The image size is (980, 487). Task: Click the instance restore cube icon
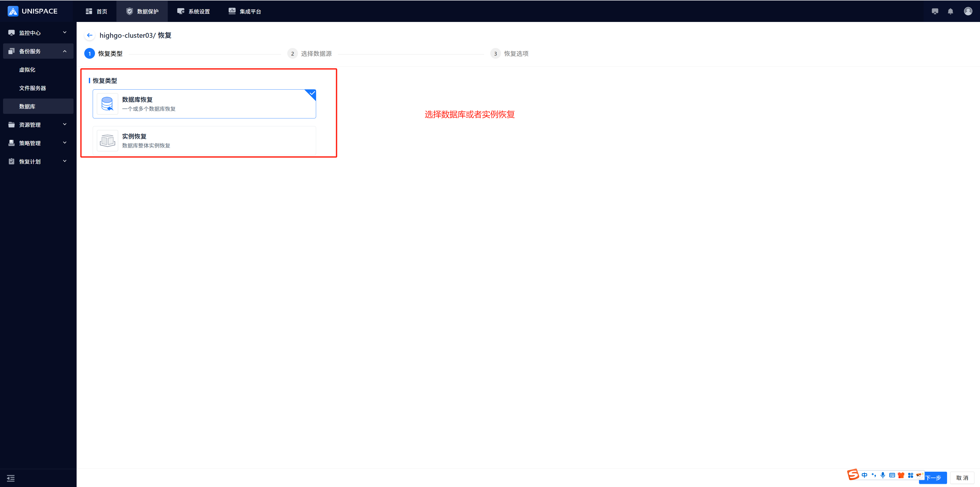[107, 141]
